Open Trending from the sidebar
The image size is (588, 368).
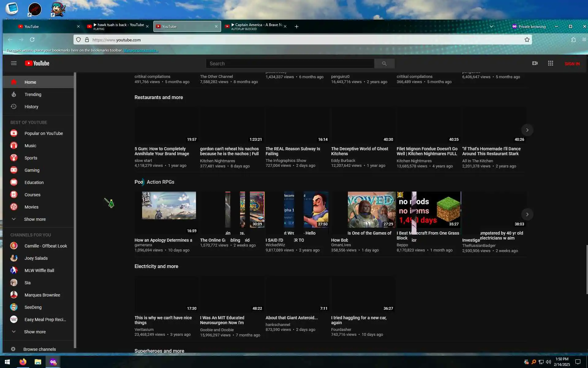[x=33, y=94]
